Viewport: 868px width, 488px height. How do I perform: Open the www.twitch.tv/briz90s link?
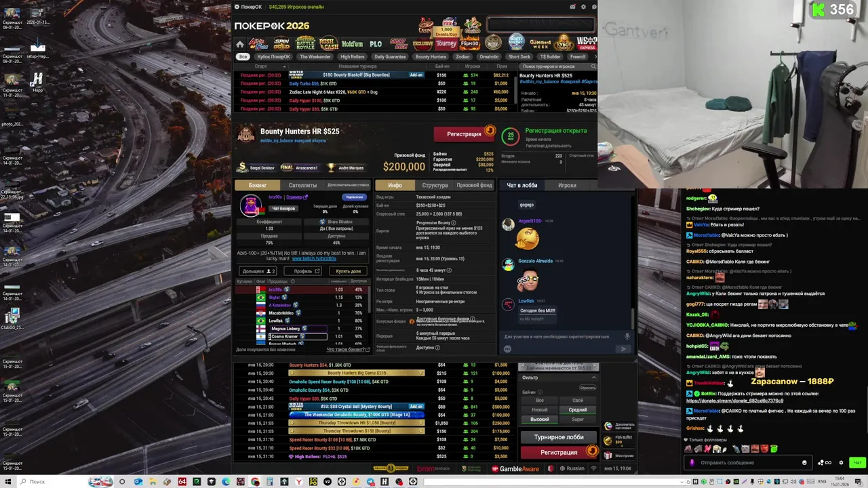pos(313,259)
